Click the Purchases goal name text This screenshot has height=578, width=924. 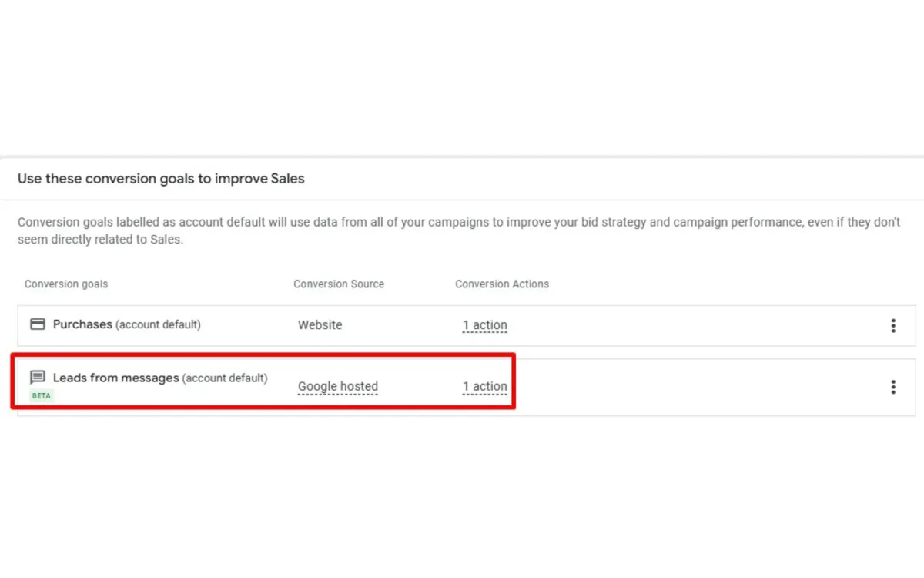[x=84, y=324]
